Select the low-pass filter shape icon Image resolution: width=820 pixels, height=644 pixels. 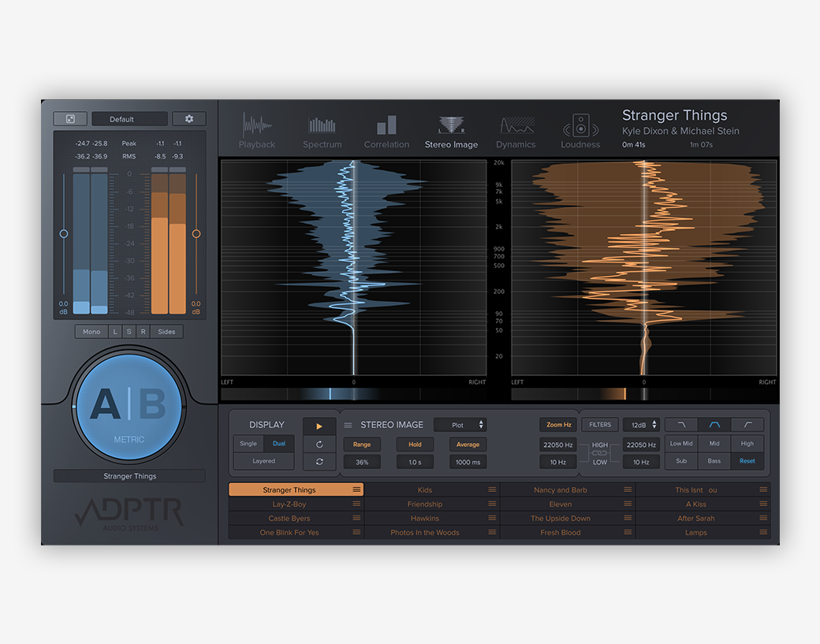tap(681, 424)
